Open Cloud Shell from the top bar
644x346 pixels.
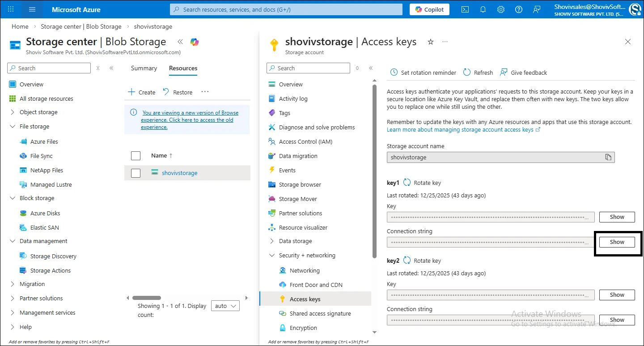(465, 9)
